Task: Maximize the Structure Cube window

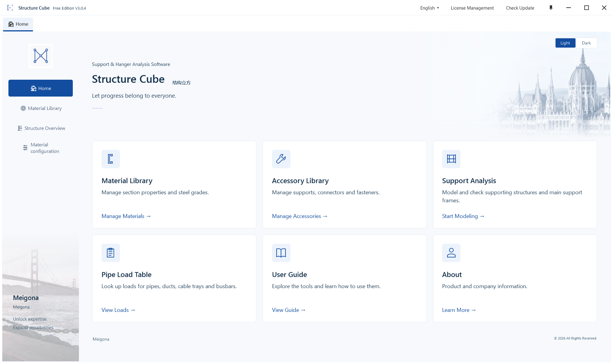Action: point(587,8)
